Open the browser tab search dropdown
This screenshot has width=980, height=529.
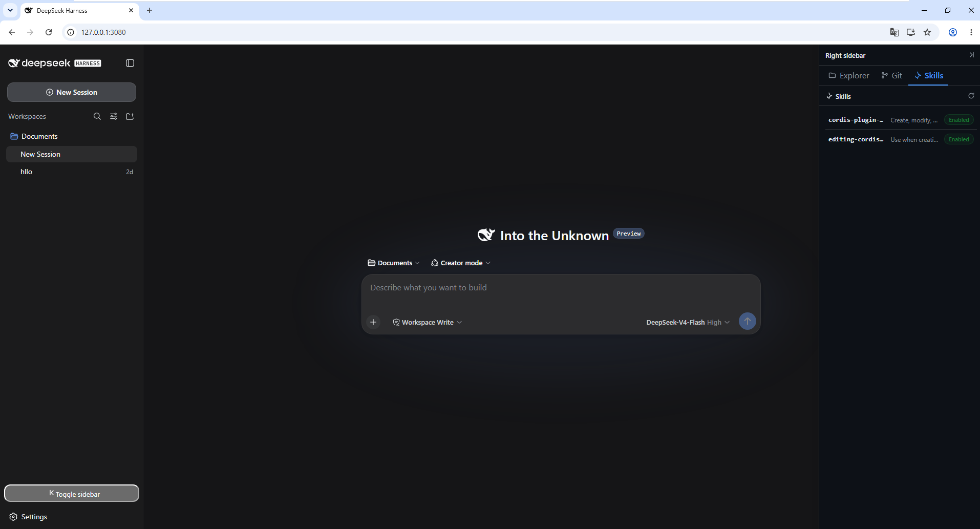[x=10, y=10]
